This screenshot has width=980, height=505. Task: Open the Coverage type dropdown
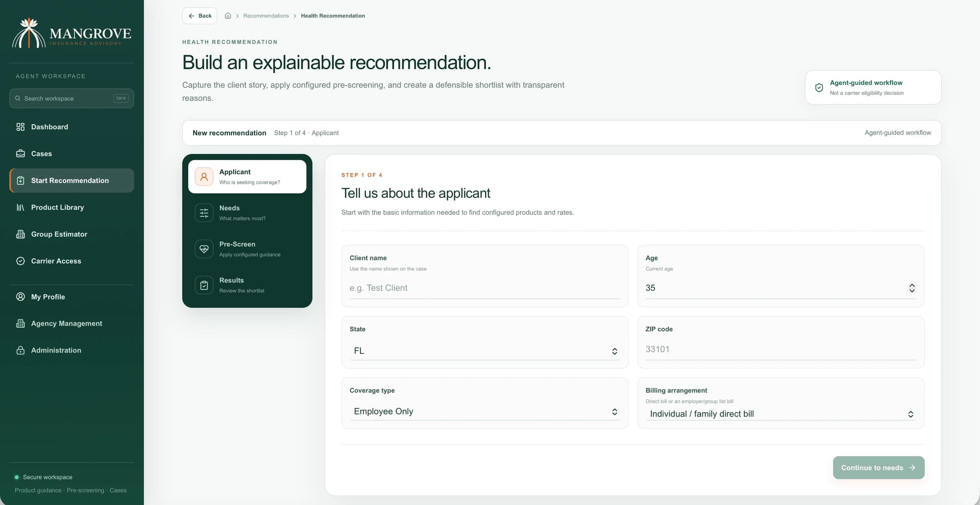click(485, 411)
